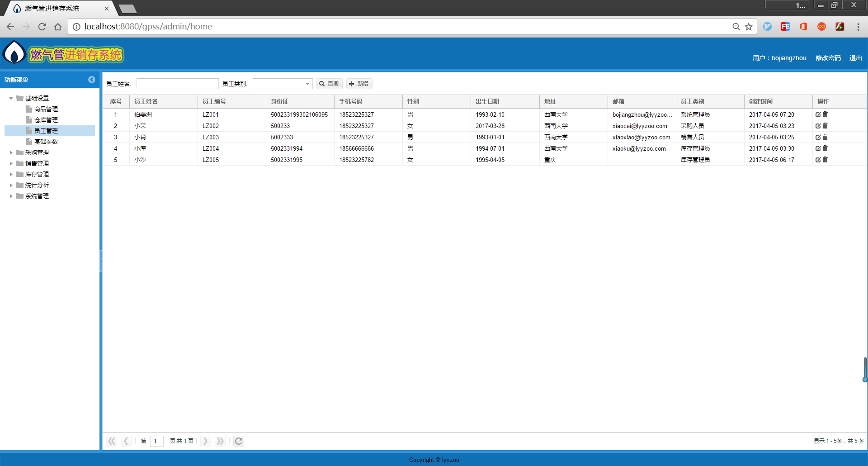Go to the next page
The height and width of the screenshot is (466, 868).
point(205,441)
